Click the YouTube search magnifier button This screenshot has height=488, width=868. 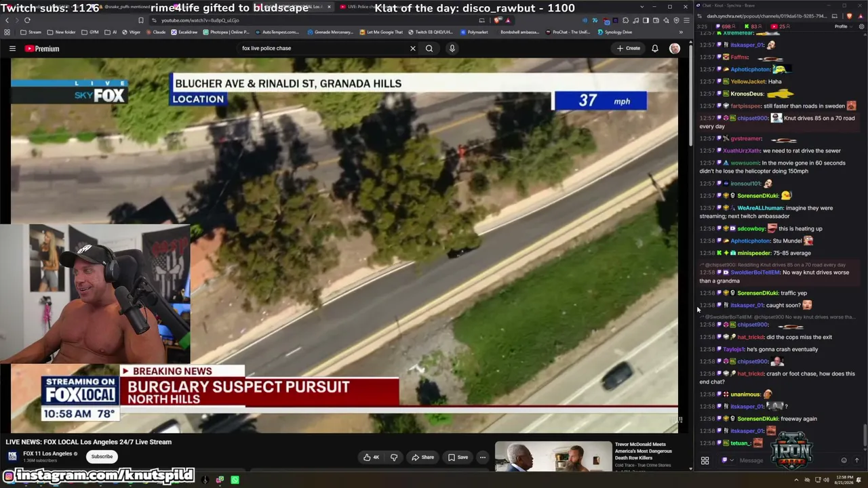click(429, 48)
